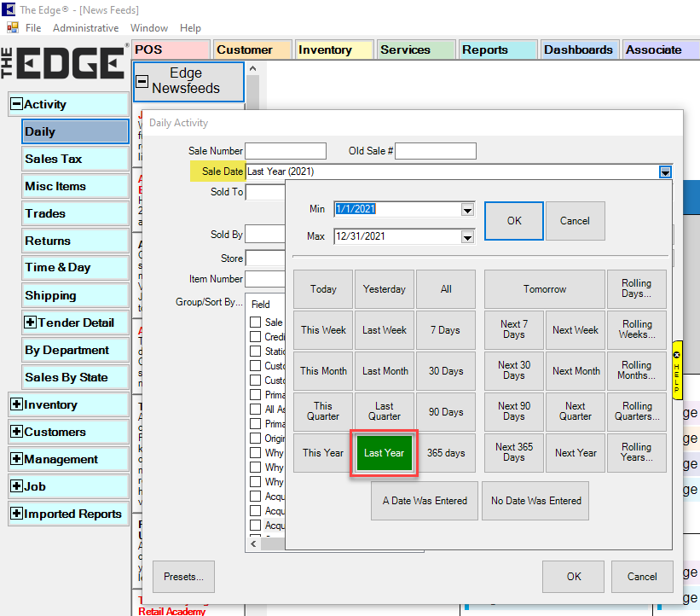Viewport: 700px width, 616px height.
Task: Open the Max date dropdown arrow
Action: [467, 237]
